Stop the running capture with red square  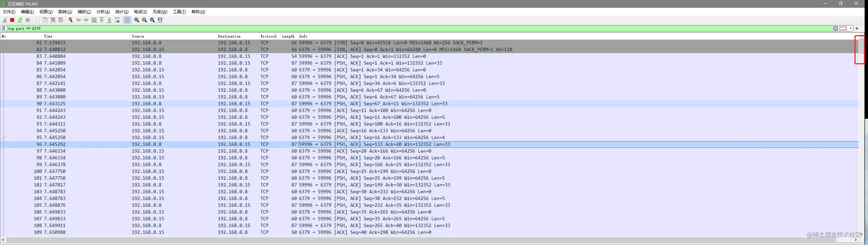point(12,20)
